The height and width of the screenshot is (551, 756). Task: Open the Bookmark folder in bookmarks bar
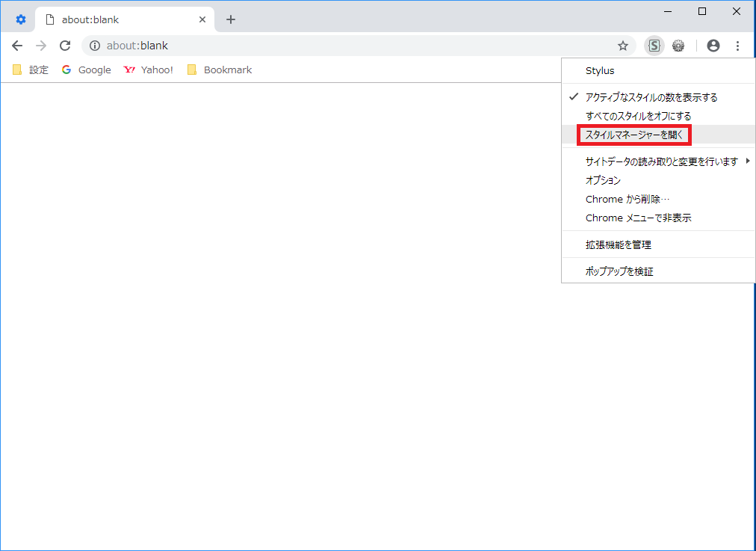click(220, 70)
